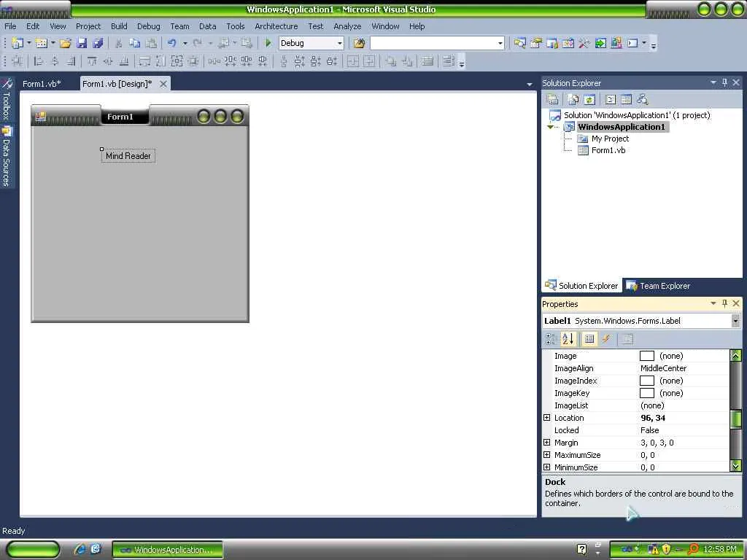Click the Save All icon
Viewport: 747px width, 560px height.
(98, 43)
